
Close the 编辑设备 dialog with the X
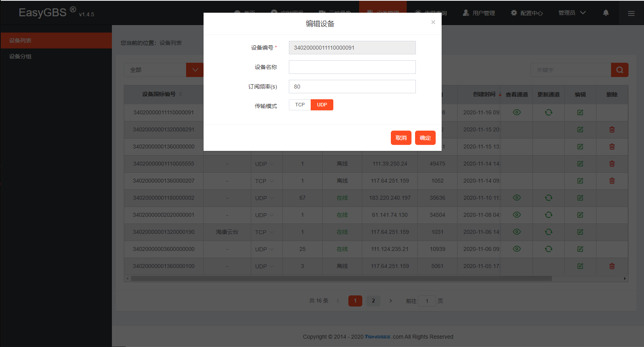click(433, 22)
